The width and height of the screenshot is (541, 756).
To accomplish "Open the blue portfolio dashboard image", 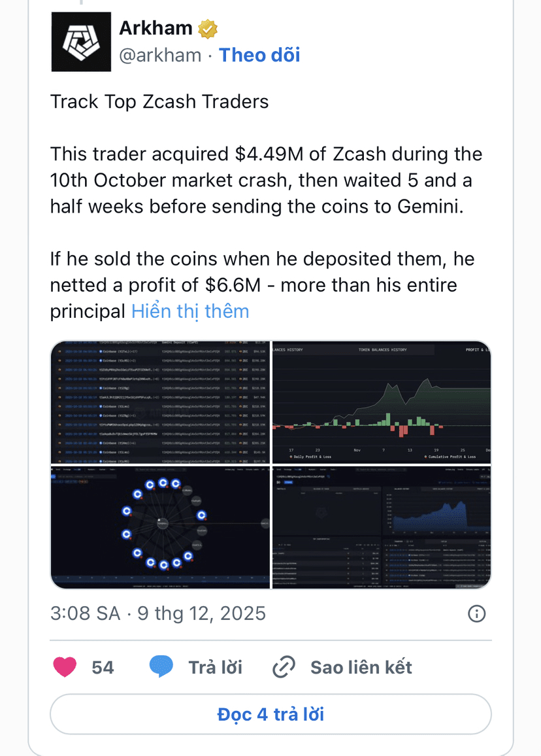I will point(382,528).
